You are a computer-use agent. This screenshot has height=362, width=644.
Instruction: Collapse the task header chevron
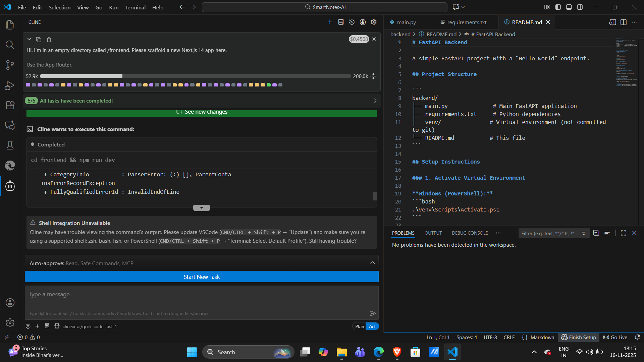pos(29,39)
